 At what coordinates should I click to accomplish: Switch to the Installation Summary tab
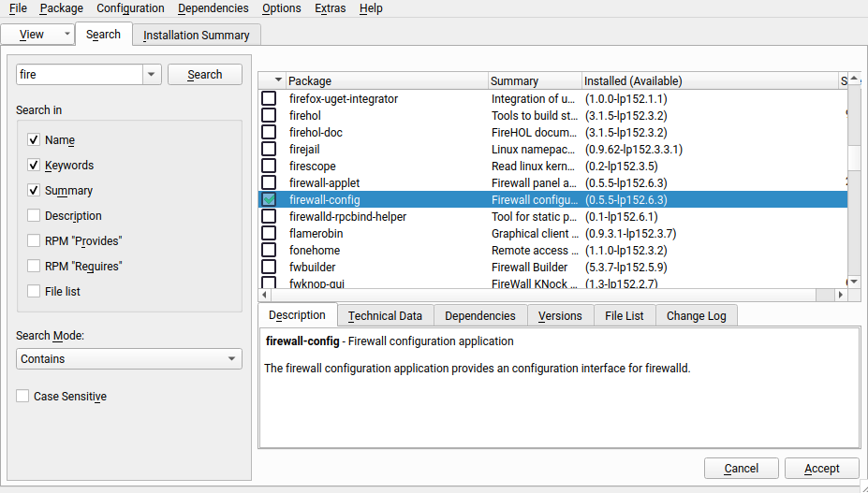(197, 35)
